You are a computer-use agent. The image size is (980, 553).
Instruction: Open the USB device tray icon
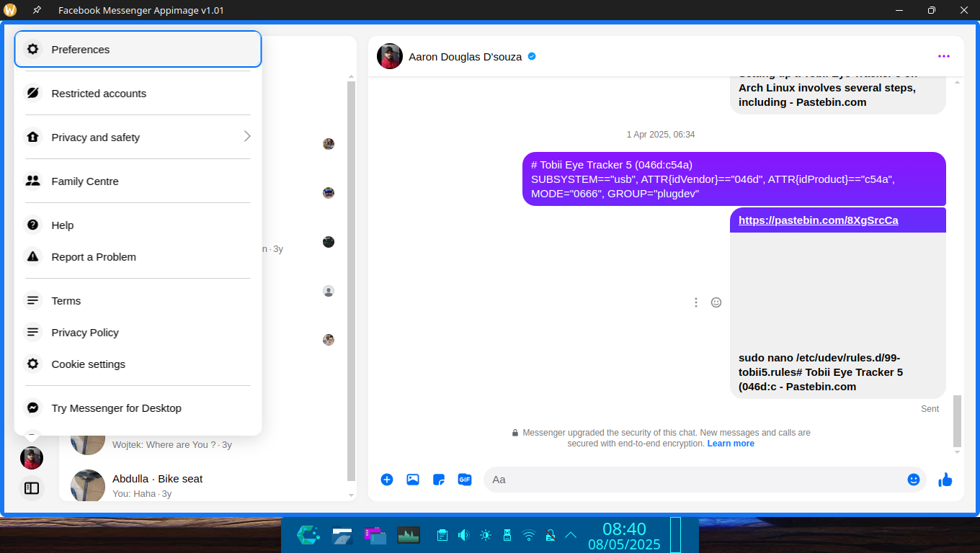(507, 535)
